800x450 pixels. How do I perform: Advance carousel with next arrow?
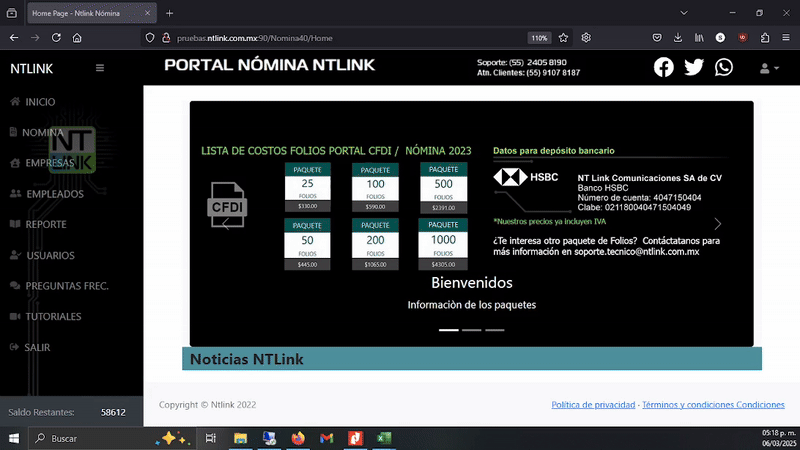[717, 223]
